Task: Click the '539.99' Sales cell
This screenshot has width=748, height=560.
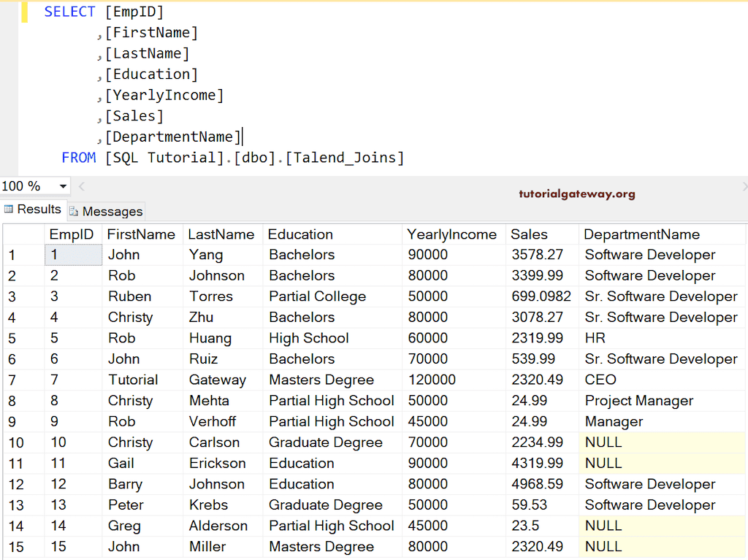Action: pyautogui.click(x=542, y=358)
